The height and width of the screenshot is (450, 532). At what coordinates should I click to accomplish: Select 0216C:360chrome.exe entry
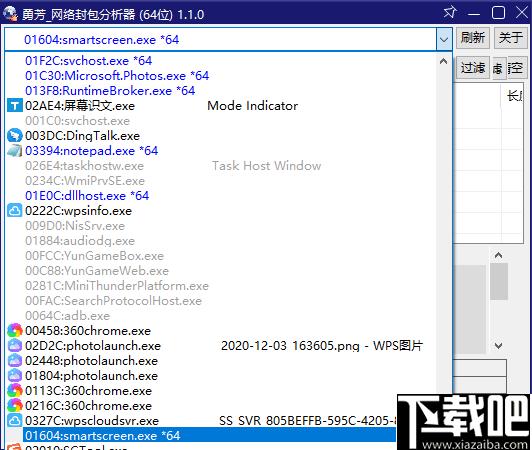coord(202,405)
